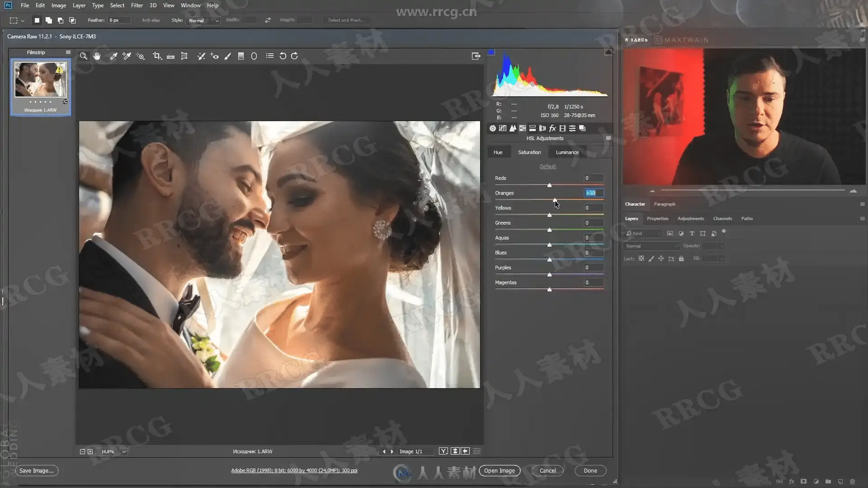868x488 pixels.
Task: Open the Filter menu
Action: pos(137,5)
